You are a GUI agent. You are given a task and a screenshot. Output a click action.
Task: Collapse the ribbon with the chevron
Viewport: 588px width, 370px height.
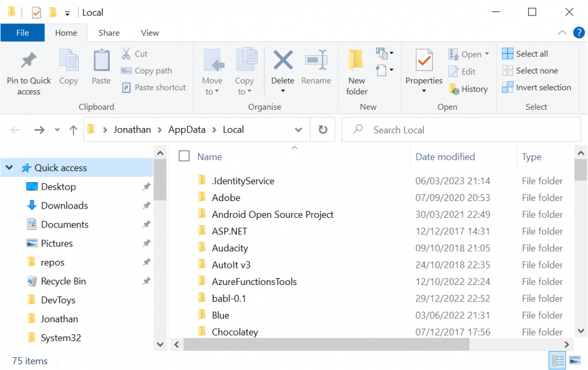click(562, 33)
